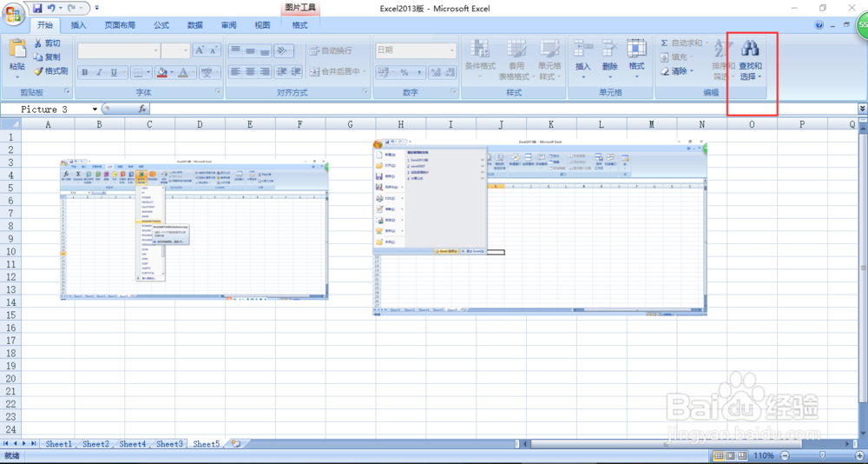Viewport: 868px width, 464px height.
Task: Apply the accounting number format
Action: [385, 72]
